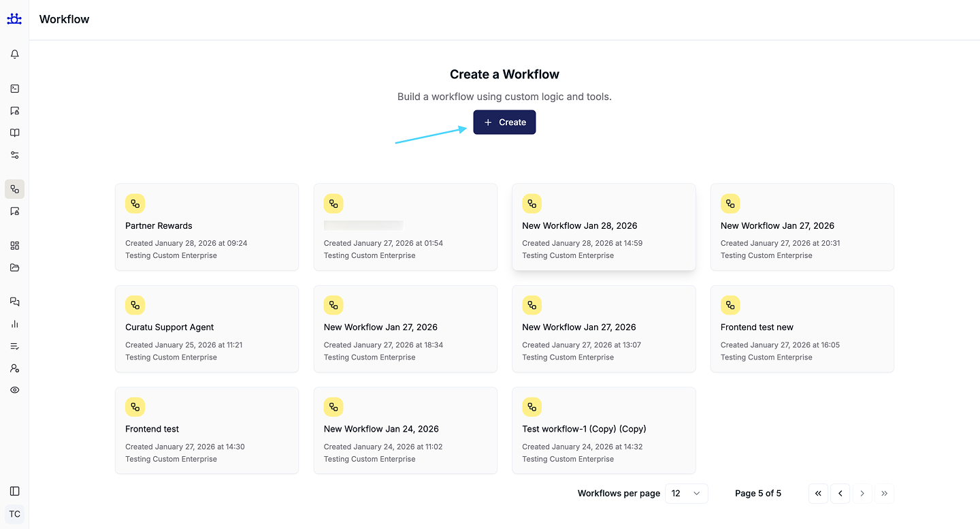
Task: Open the notifications bell icon
Action: (x=14, y=54)
